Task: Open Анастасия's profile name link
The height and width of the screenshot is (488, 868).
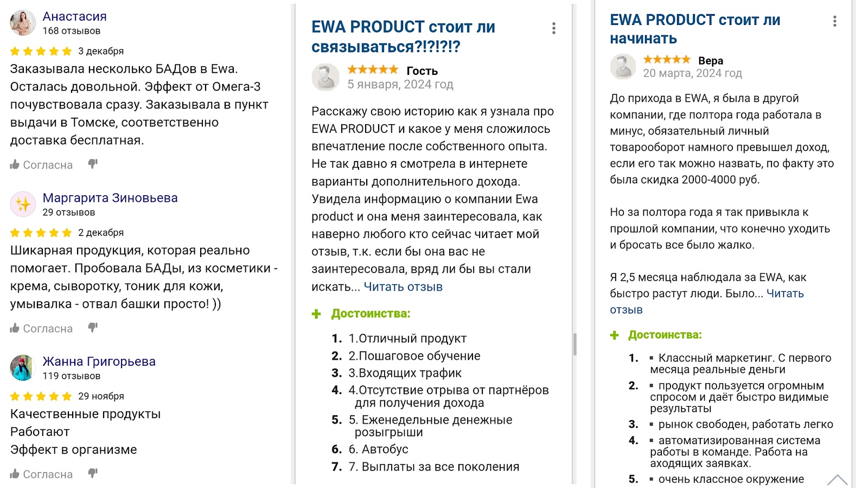Action: pyautogui.click(x=74, y=16)
